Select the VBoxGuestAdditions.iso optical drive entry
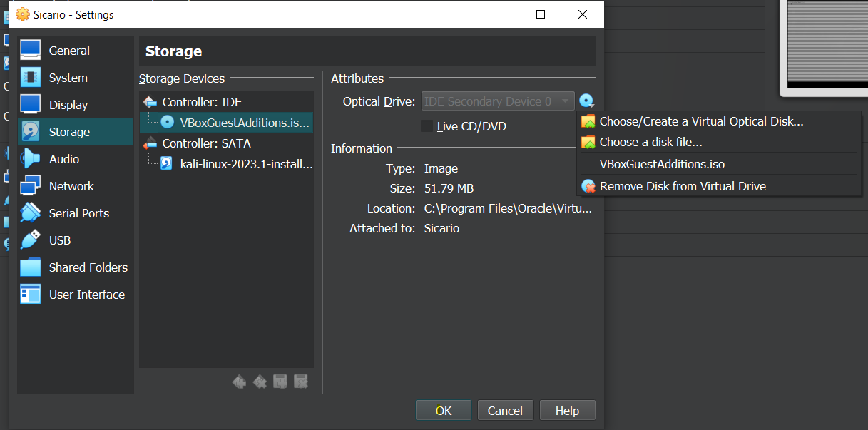 (227, 122)
